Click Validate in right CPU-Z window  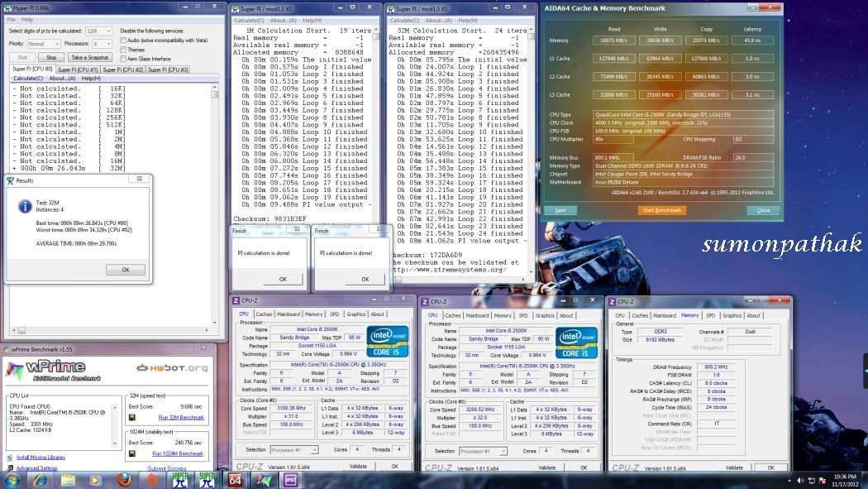coord(734,468)
